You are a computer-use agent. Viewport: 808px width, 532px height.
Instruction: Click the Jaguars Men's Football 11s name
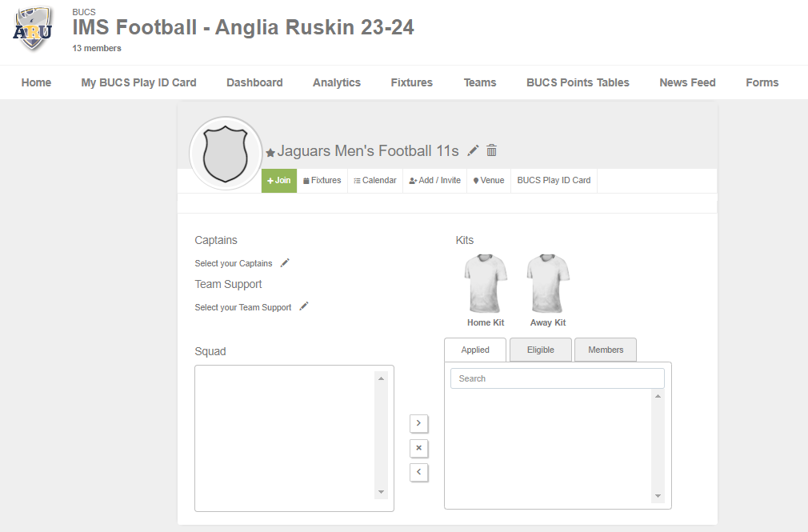[368, 150]
